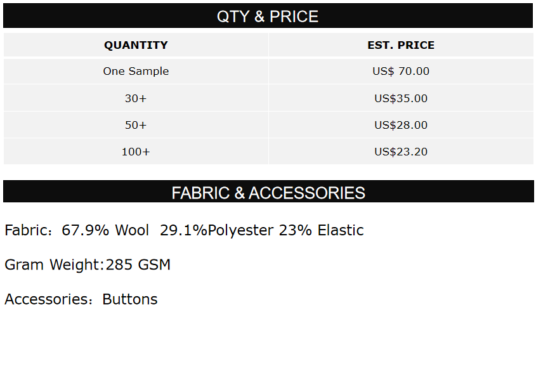Click the 29.1%Polyester text
The height and width of the screenshot is (392, 536).
click(216, 230)
